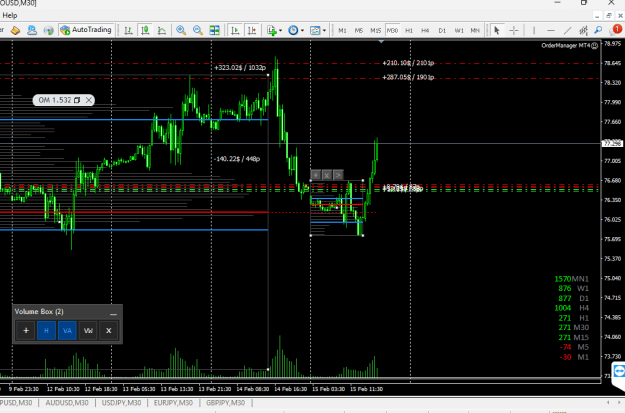Click the small arrow button above the chart box

338,175
